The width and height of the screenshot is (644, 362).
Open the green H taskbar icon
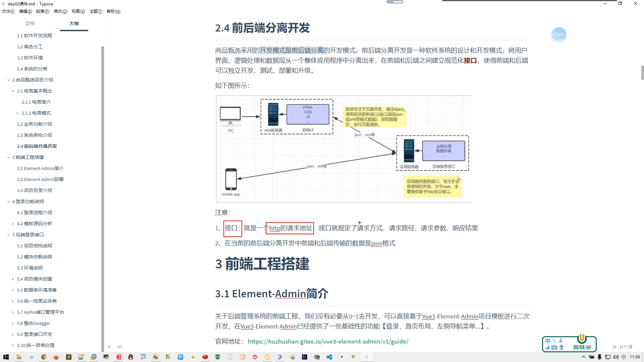click(x=218, y=357)
